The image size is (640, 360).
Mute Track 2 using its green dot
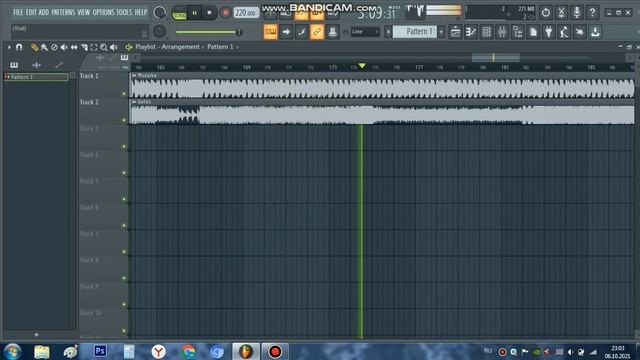click(124, 120)
